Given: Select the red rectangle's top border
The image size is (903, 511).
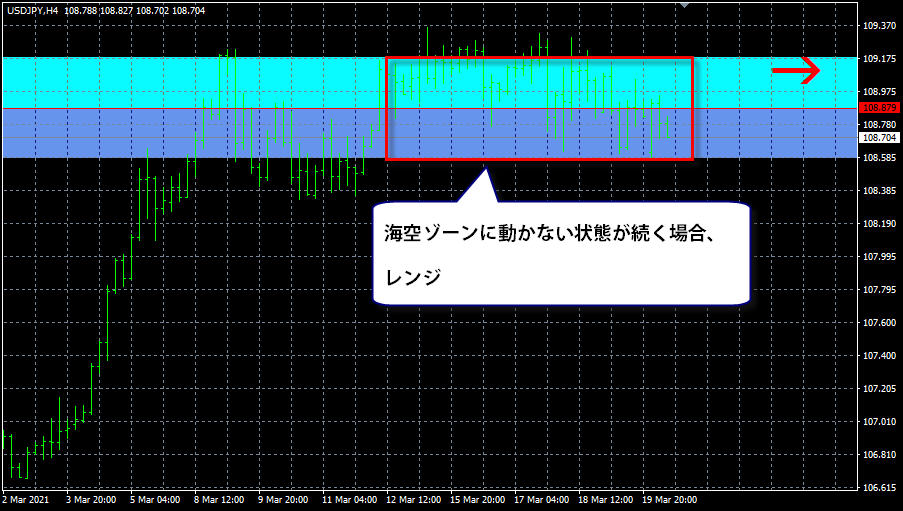Looking at the screenshot, I should tap(539, 58).
